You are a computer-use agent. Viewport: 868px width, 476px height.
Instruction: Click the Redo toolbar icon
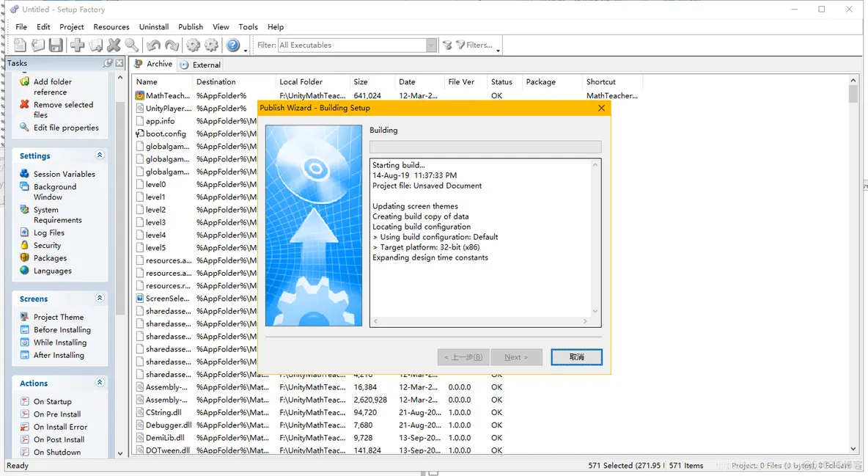click(x=172, y=45)
